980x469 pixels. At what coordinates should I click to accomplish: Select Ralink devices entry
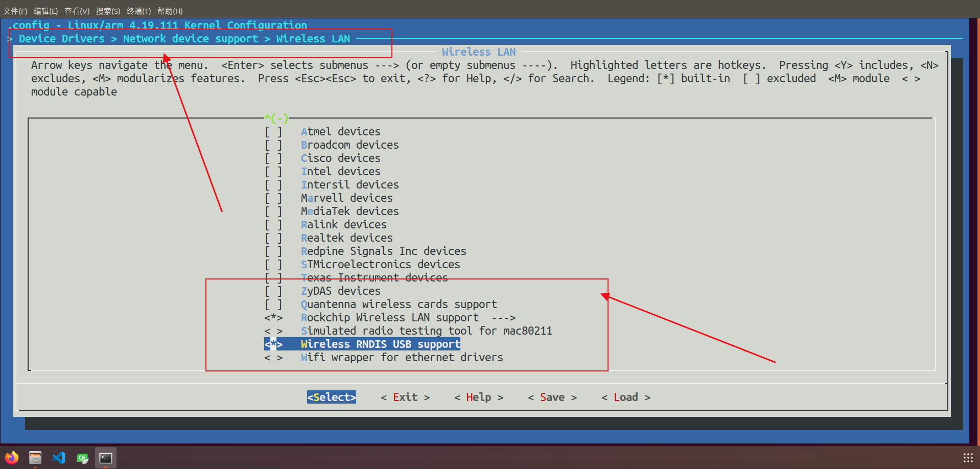click(343, 225)
